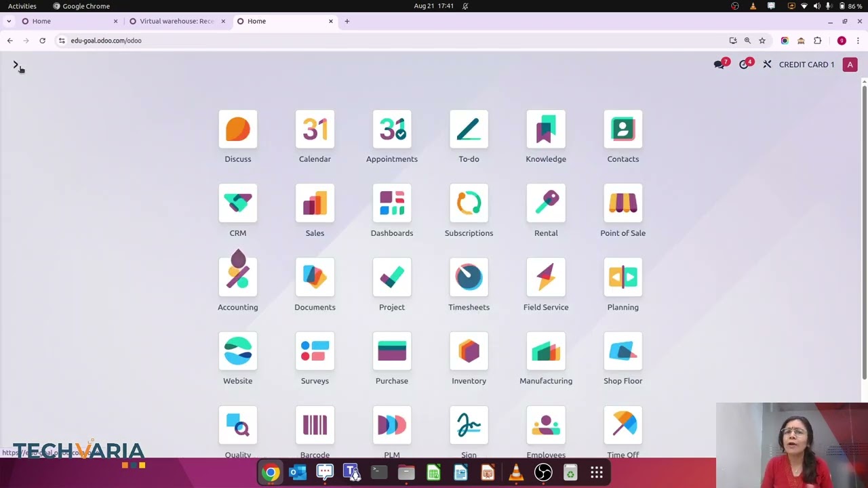
Task: Open the Discuss app
Action: point(237,129)
